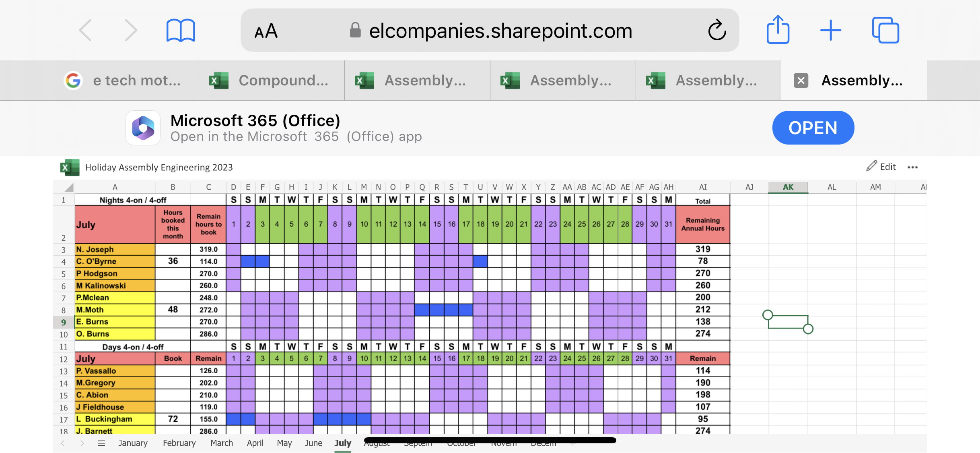Open the AA reader settings menu
This screenshot has height=453, width=980.
tap(266, 31)
